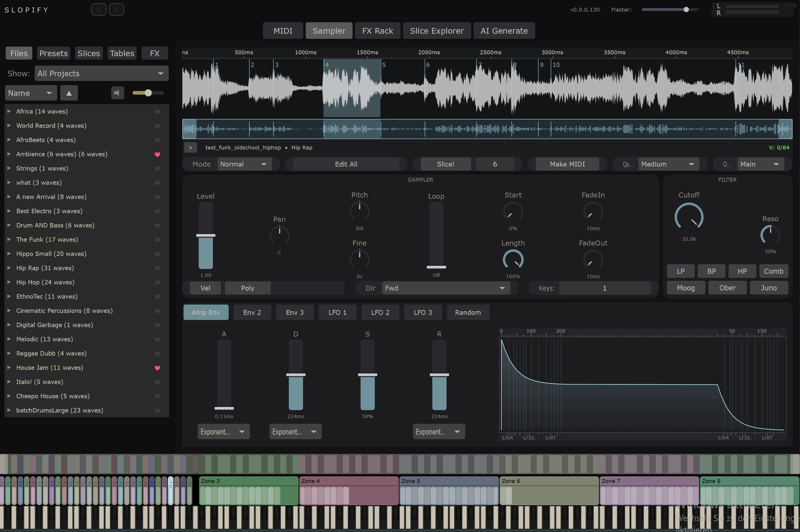The width and height of the screenshot is (800, 532).
Task: Click the ascending sort triangle button
Action: point(69,93)
